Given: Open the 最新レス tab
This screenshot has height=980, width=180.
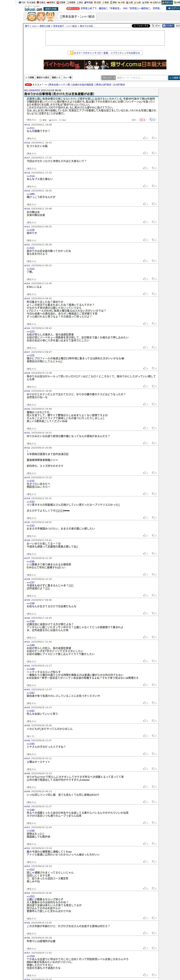Looking at the screenshot, I should coord(56,78).
